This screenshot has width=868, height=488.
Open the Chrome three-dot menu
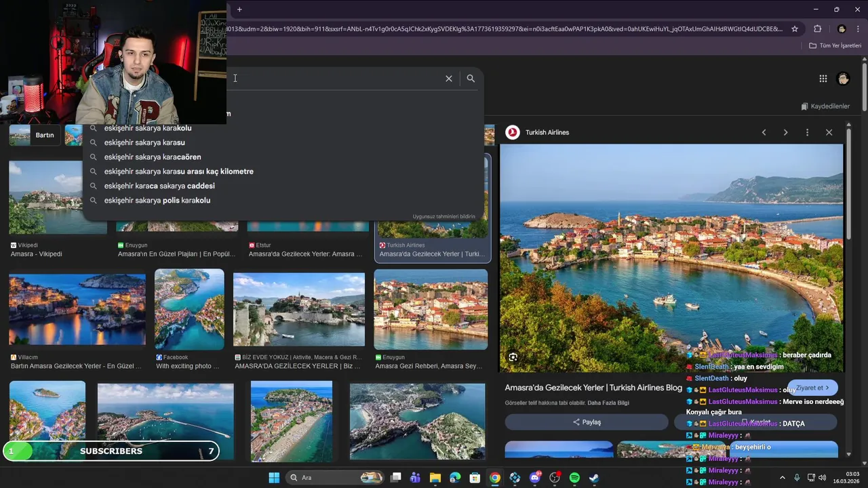click(857, 29)
